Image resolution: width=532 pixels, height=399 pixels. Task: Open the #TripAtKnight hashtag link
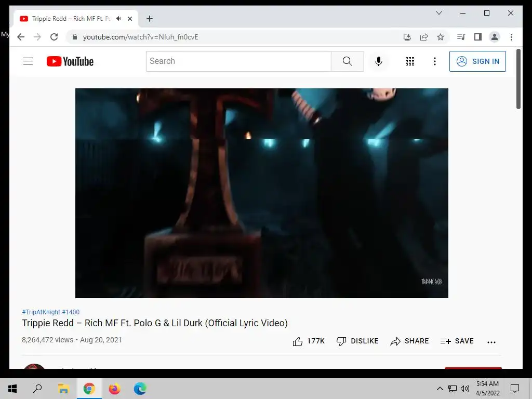pos(41,312)
